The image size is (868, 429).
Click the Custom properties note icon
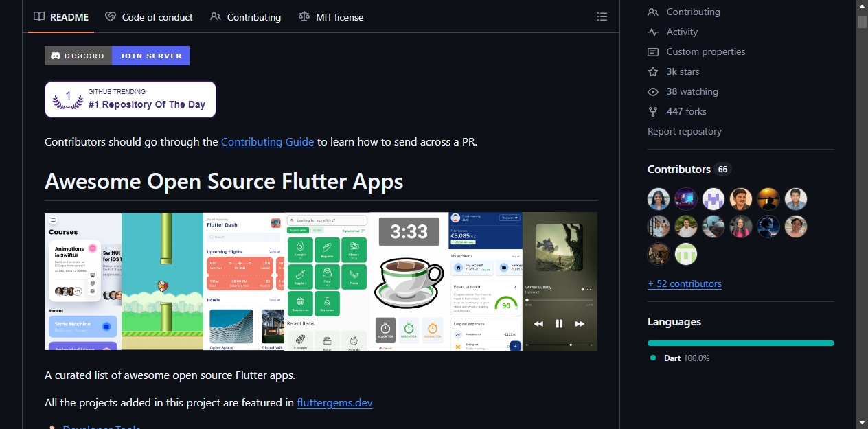653,51
